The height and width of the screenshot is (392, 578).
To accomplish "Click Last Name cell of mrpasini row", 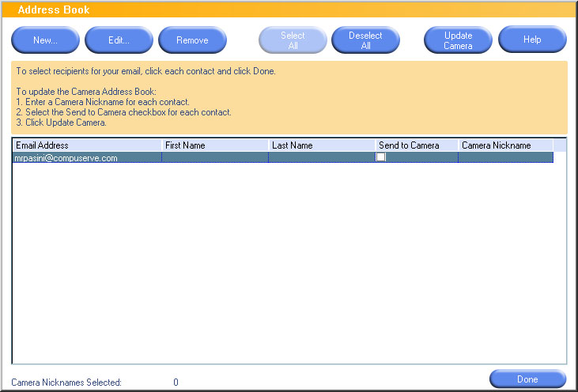I will click(x=321, y=158).
